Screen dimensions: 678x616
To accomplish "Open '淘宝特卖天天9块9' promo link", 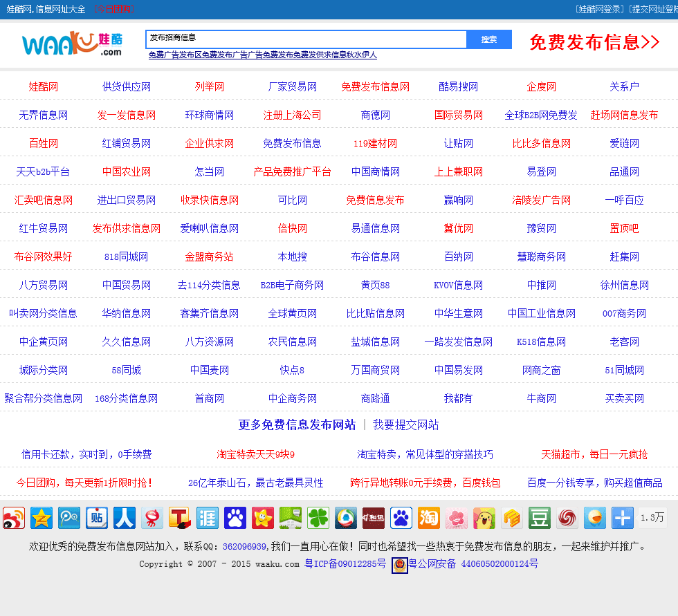I will tap(255, 454).
